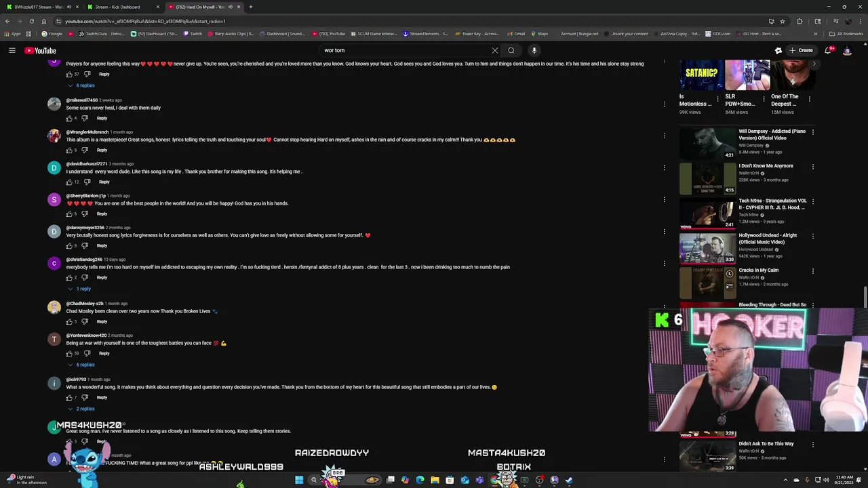Launch Microsoft Edge from taskbar

click(420, 480)
